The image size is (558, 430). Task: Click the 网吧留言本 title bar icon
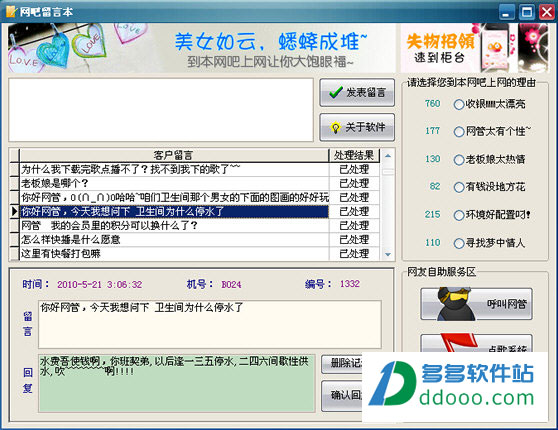click(11, 12)
